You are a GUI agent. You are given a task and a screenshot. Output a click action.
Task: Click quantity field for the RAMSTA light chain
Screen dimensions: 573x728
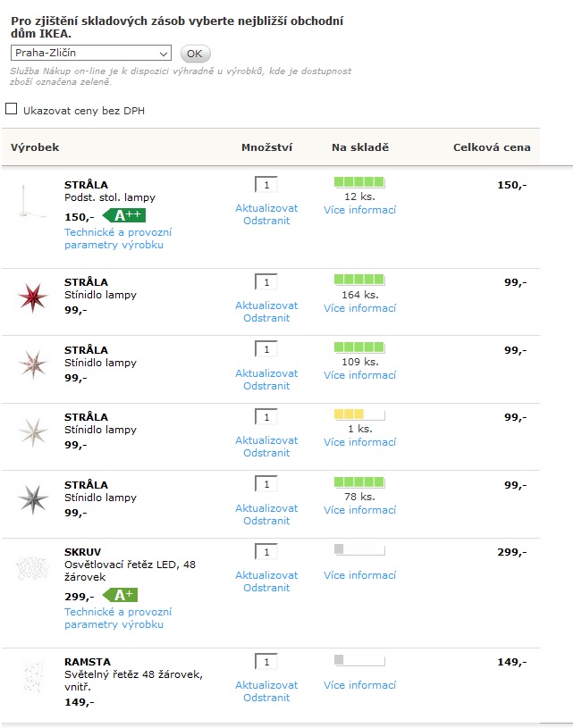[x=266, y=662]
